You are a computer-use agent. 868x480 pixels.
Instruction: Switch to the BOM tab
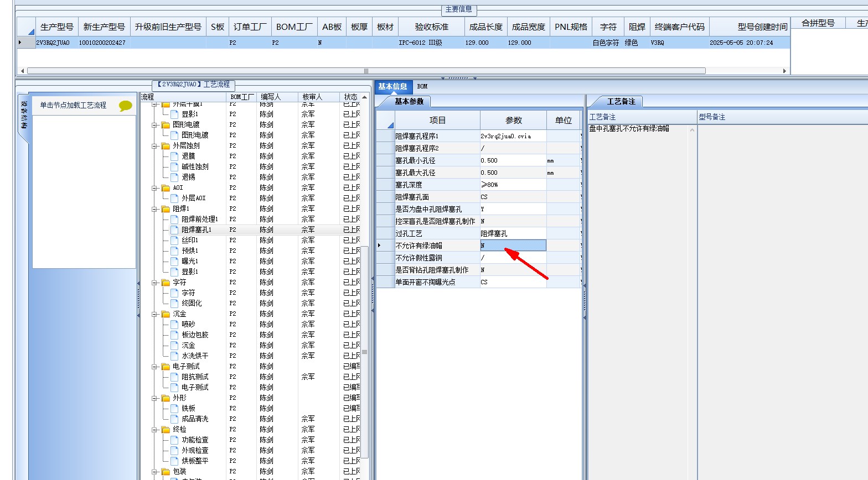[x=422, y=87]
